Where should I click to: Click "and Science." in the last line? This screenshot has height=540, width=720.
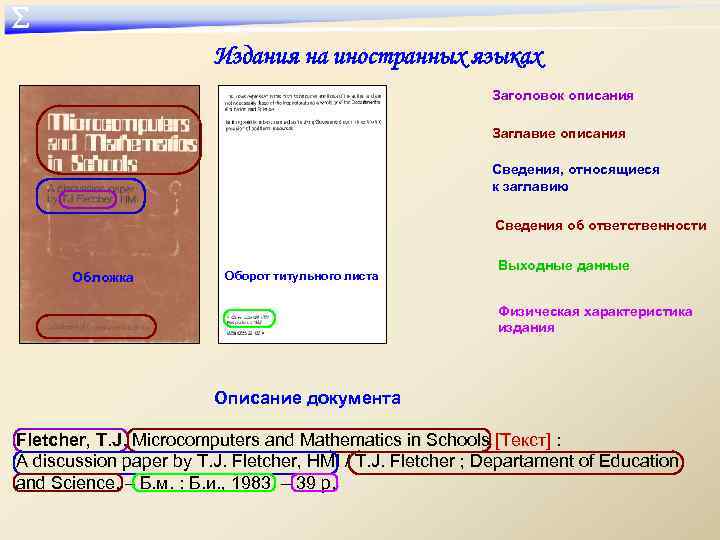[x=68, y=483]
